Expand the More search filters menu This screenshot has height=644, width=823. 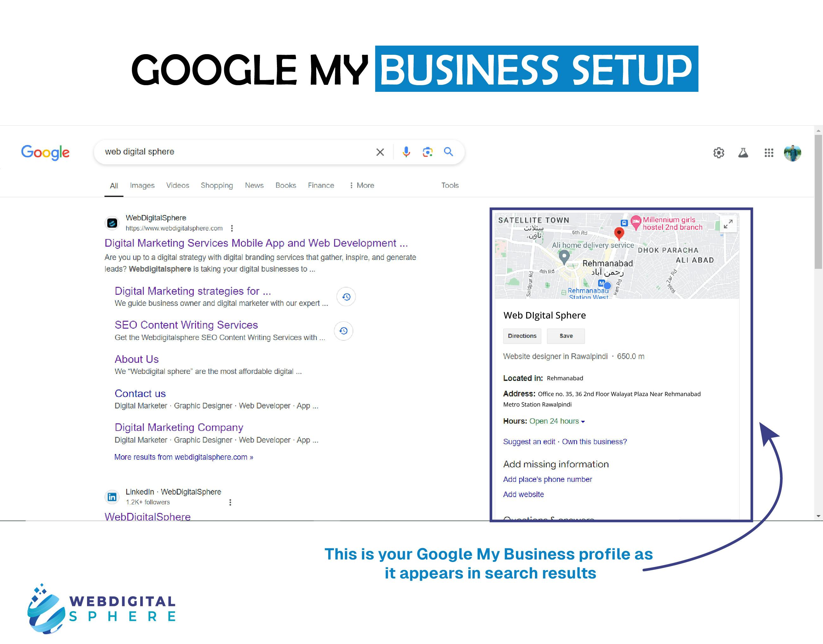coord(361,185)
